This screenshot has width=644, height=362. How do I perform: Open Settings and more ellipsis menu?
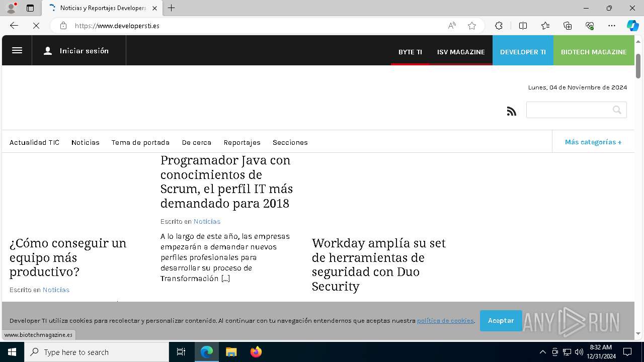click(x=612, y=26)
